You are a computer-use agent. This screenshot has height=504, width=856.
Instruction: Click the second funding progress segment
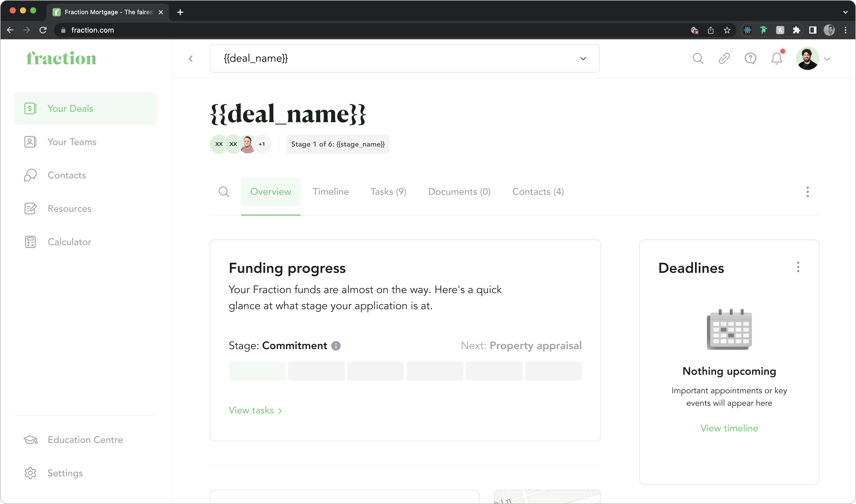point(316,371)
